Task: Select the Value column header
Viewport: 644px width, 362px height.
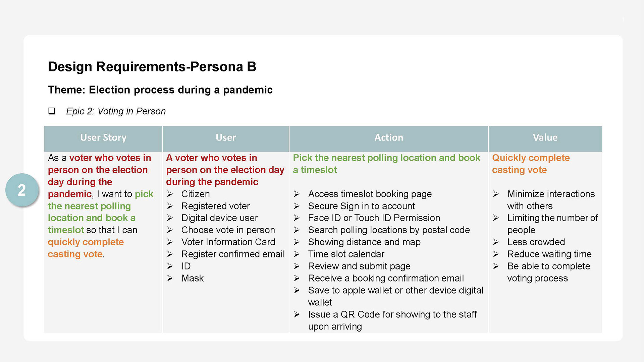Action: click(x=545, y=138)
